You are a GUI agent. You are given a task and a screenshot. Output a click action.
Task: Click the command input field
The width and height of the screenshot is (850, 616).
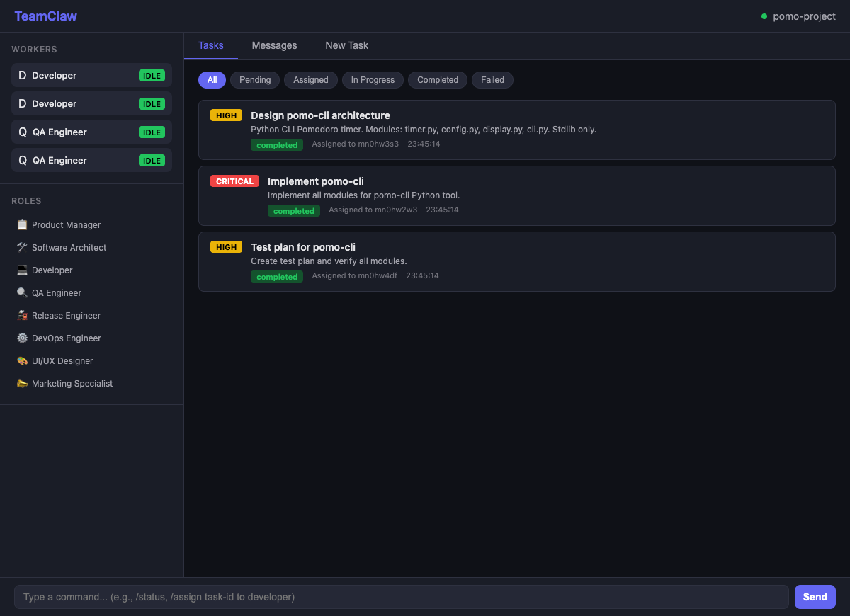402,597
